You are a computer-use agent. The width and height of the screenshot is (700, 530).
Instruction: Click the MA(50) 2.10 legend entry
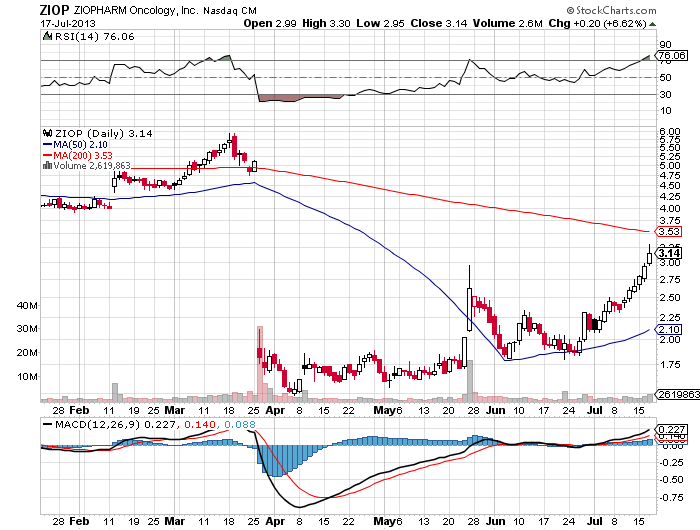pos(80,145)
